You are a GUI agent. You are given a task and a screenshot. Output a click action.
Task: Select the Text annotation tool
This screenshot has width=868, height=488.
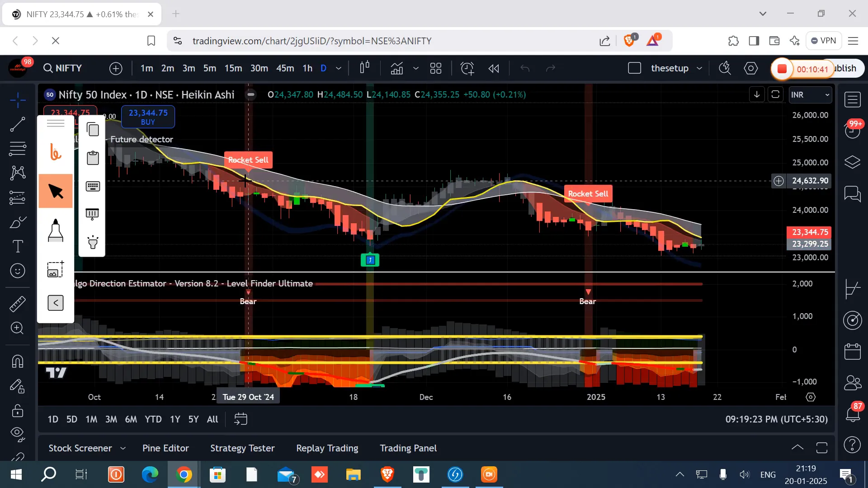[x=18, y=246]
